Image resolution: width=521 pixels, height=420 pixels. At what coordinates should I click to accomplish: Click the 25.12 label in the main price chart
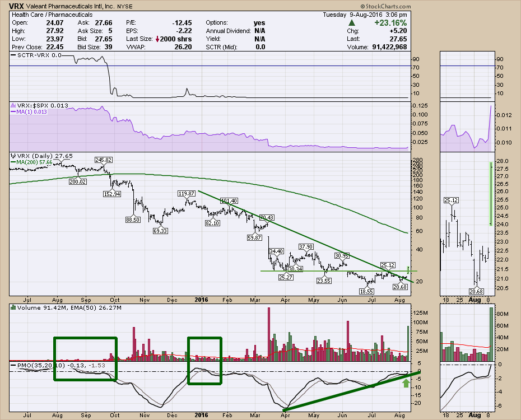pos(388,265)
